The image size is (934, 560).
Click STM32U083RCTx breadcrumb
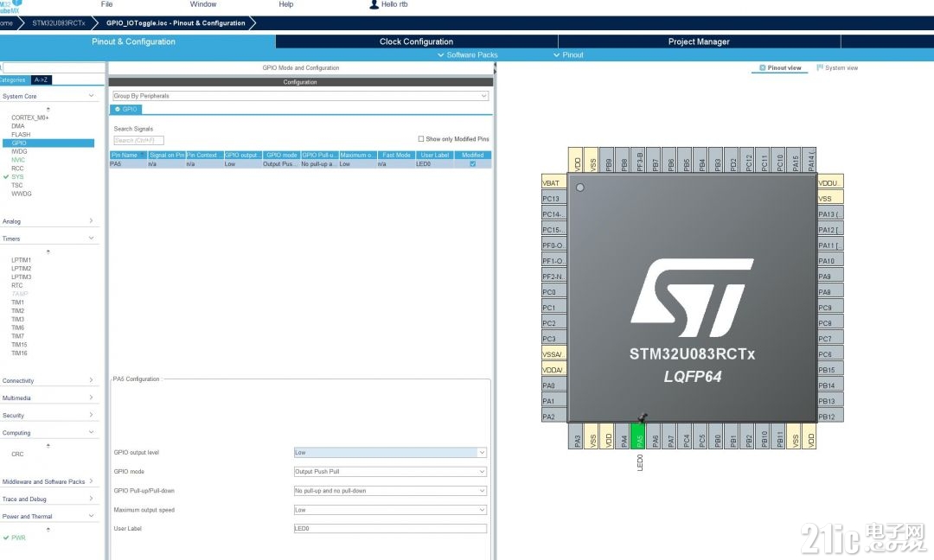pyautogui.click(x=59, y=23)
